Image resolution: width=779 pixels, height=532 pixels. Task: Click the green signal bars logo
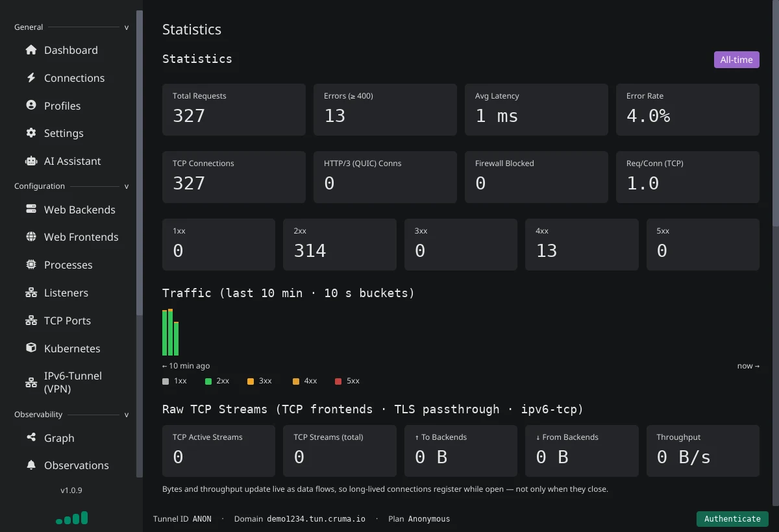(71, 518)
